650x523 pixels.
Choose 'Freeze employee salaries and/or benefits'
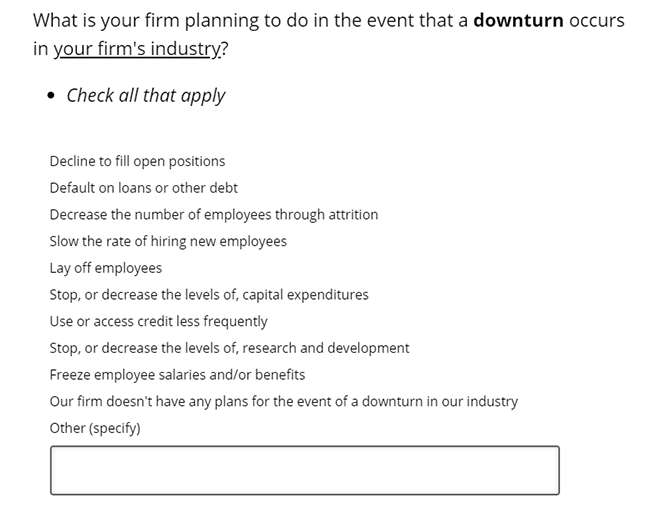click(177, 375)
